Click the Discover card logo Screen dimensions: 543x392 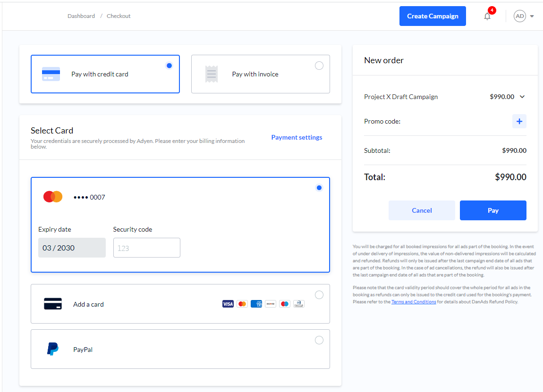coord(271,304)
